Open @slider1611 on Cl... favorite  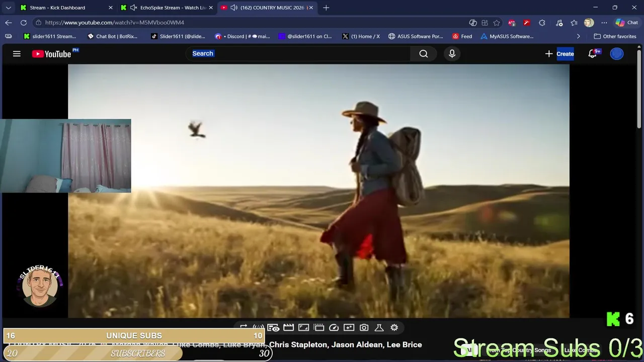[x=305, y=36]
